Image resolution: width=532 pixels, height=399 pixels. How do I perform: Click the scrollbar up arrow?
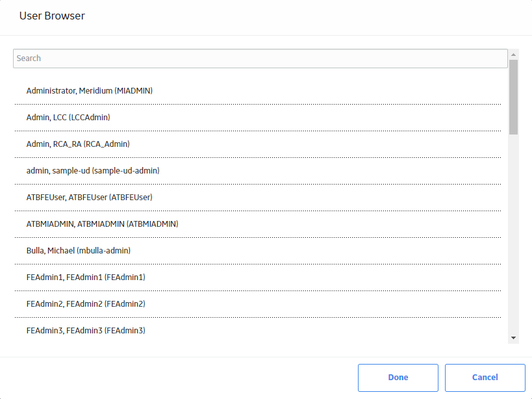[513, 55]
